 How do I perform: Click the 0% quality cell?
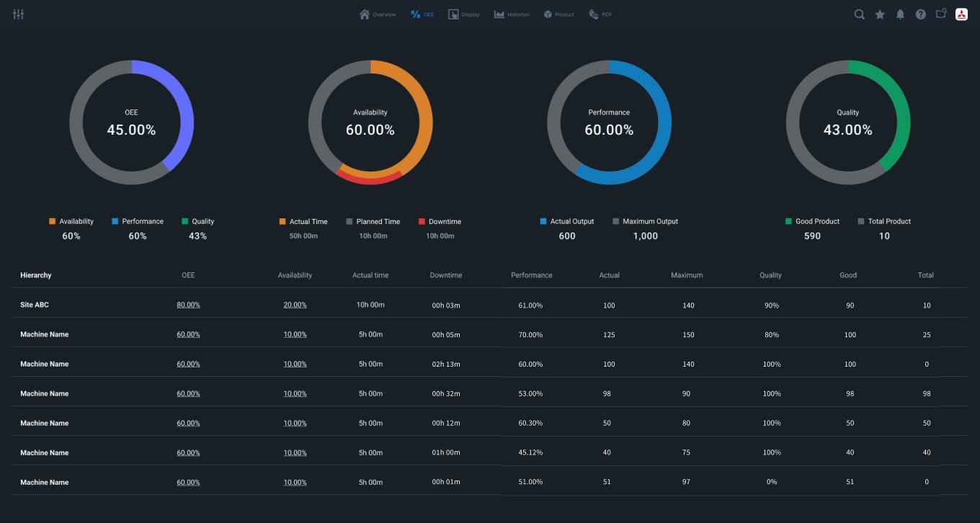pos(772,483)
